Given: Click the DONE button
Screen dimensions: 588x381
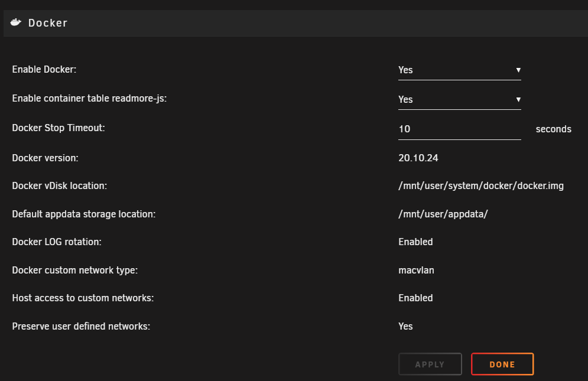Looking at the screenshot, I should tap(502, 364).
